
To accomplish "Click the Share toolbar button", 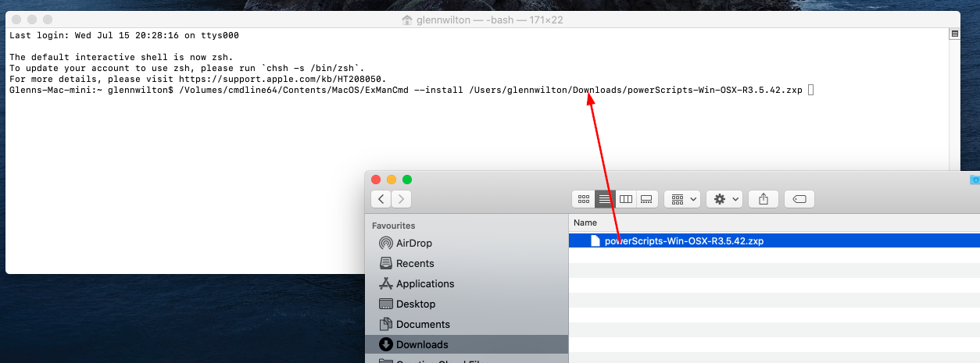I will click(x=764, y=199).
